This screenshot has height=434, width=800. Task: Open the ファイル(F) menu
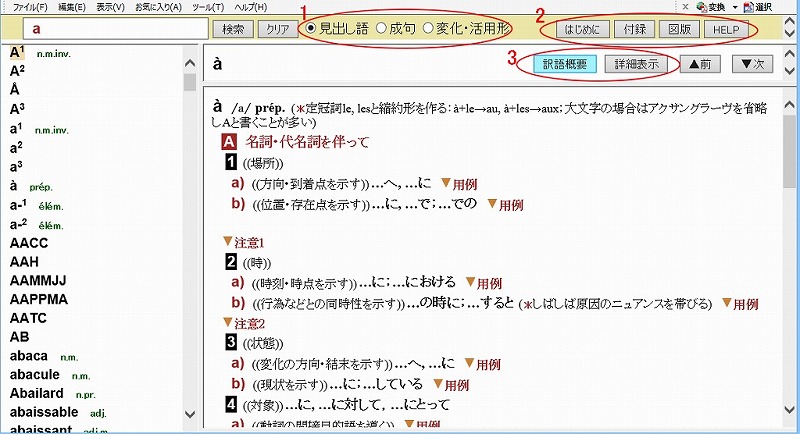coord(29,7)
